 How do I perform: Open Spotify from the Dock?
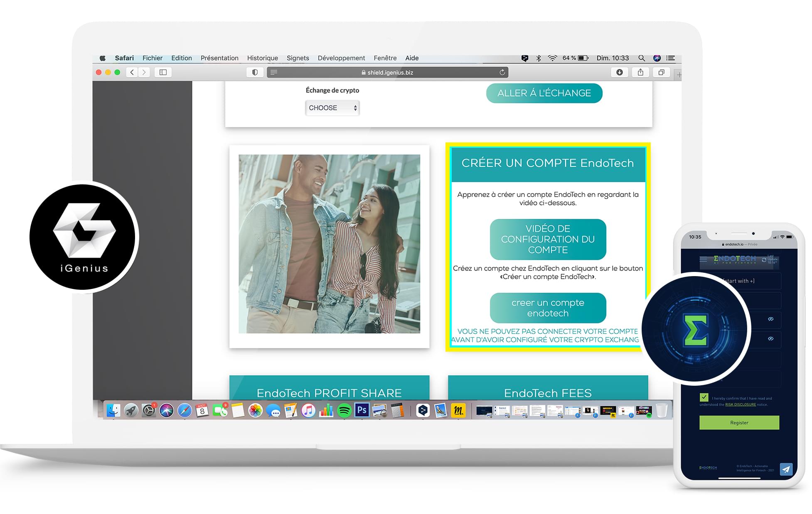[344, 411]
